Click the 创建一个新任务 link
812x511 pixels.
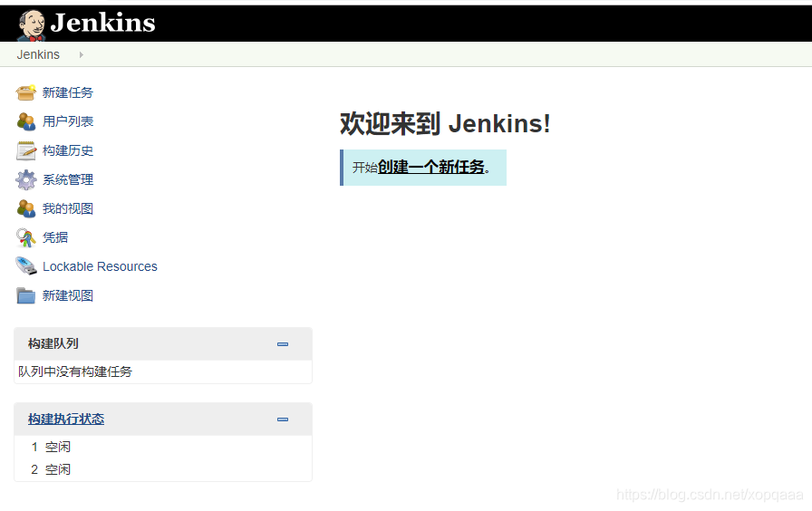coord(430,167)
